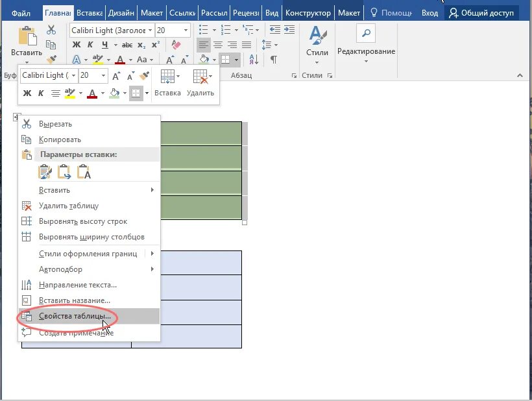Click mini toolbar borders button
This screenshot has height=401, width=532.
coord(136,93)
